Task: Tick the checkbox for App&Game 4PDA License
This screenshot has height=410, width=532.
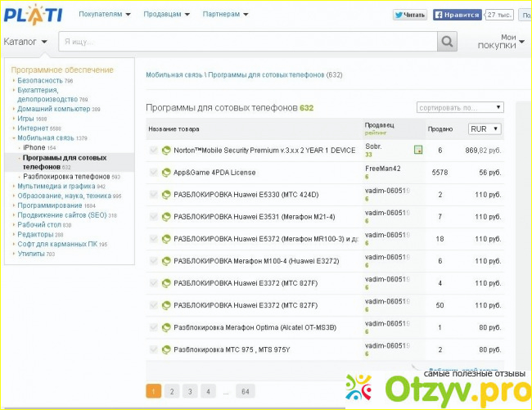Action: pyautogui.click(x=154, y=173)
